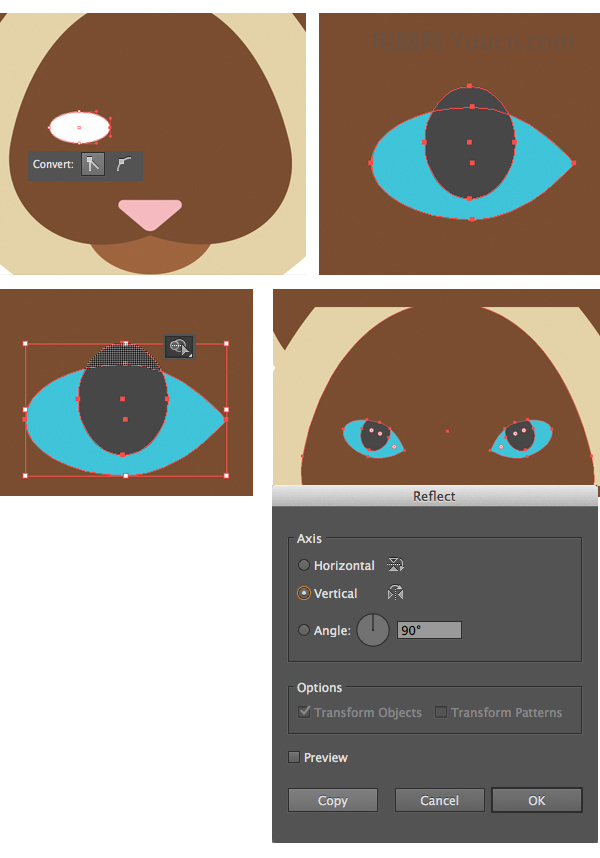This screenshot has height=858, width=600.
Task: Select the Vertical axis radio button
Action: pos(304,593)
